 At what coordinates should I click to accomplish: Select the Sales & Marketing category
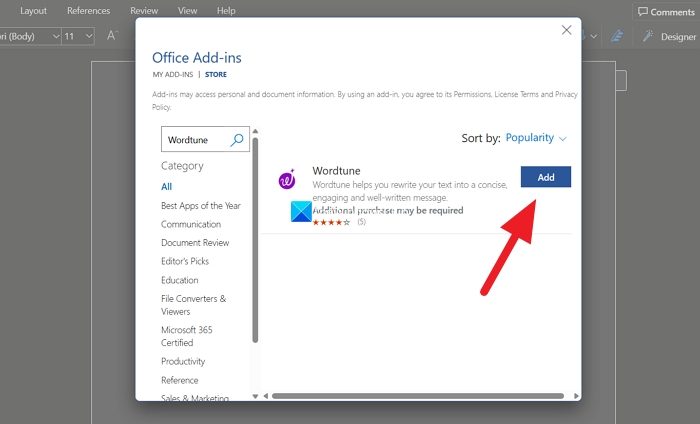click(195, 397)
